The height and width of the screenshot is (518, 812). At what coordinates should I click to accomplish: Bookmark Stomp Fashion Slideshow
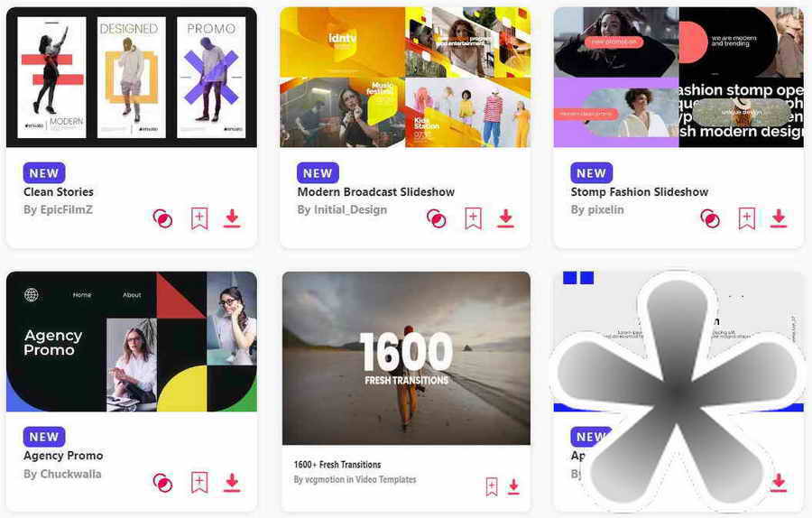(746, 218)
